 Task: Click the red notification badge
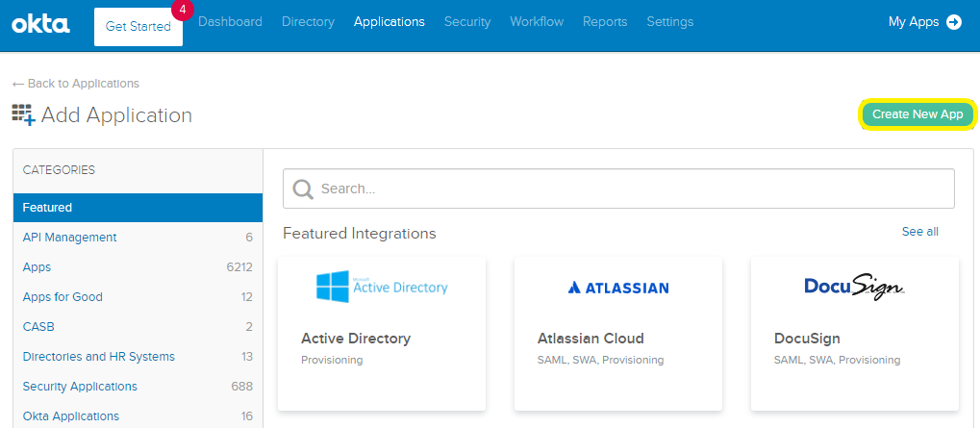click(x=181, y=11)
